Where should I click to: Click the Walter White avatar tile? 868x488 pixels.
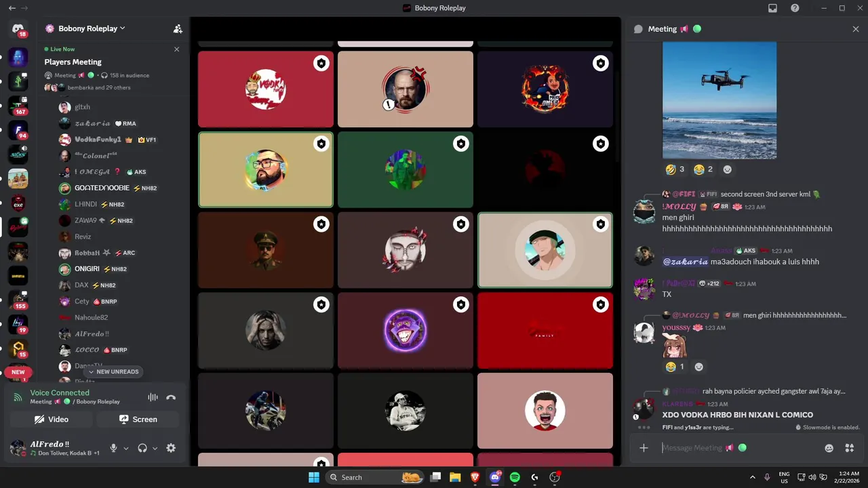(406, 89)
